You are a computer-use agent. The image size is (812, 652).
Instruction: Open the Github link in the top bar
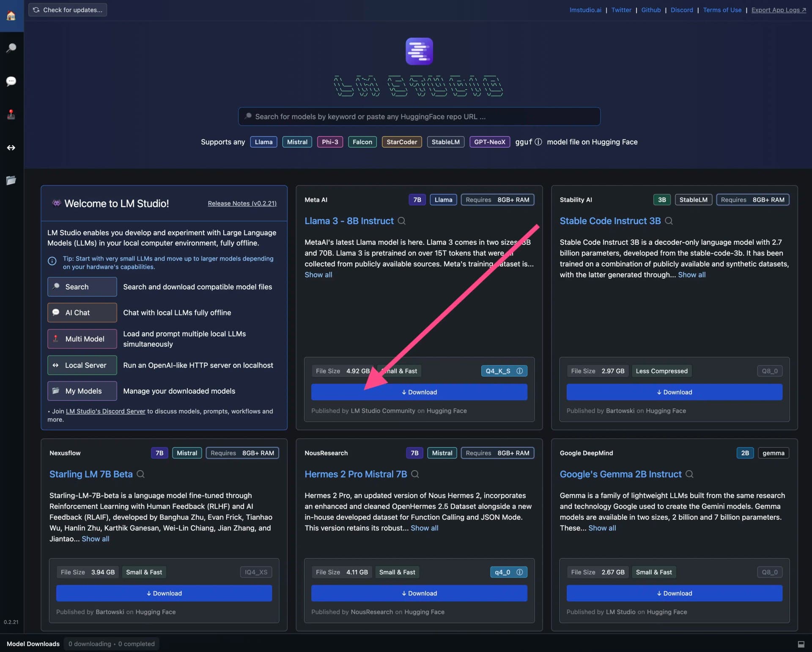coord(651,10)
